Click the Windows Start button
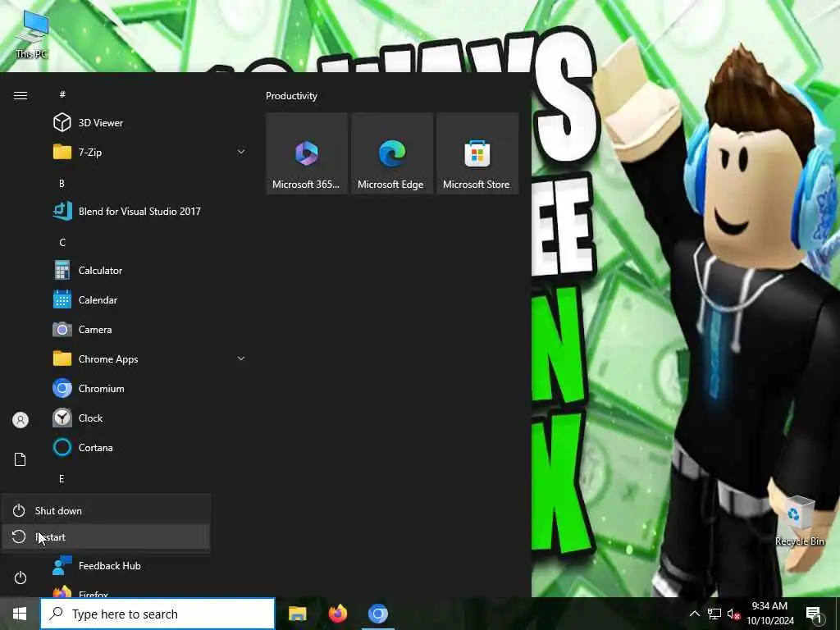Image resolution: width=840 pixels, height=630 pixels. coord(20,614)
